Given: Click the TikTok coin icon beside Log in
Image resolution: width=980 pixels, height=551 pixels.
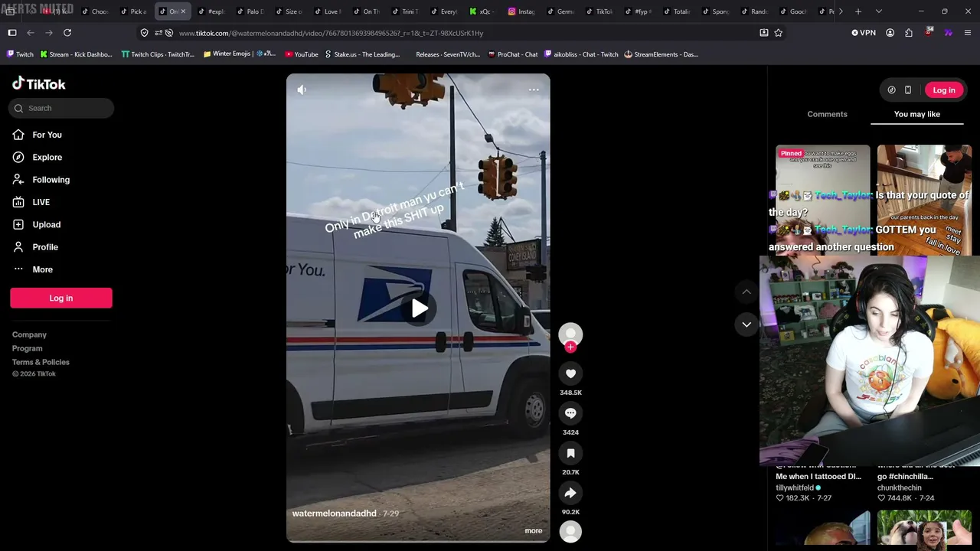Looking at the screenshot, I should tap(891, 90).
